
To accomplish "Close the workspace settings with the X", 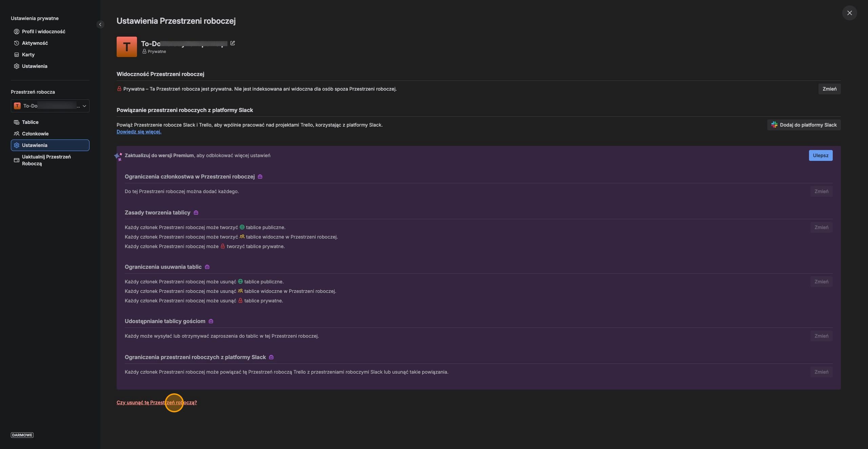I will [x=849, y=13].
